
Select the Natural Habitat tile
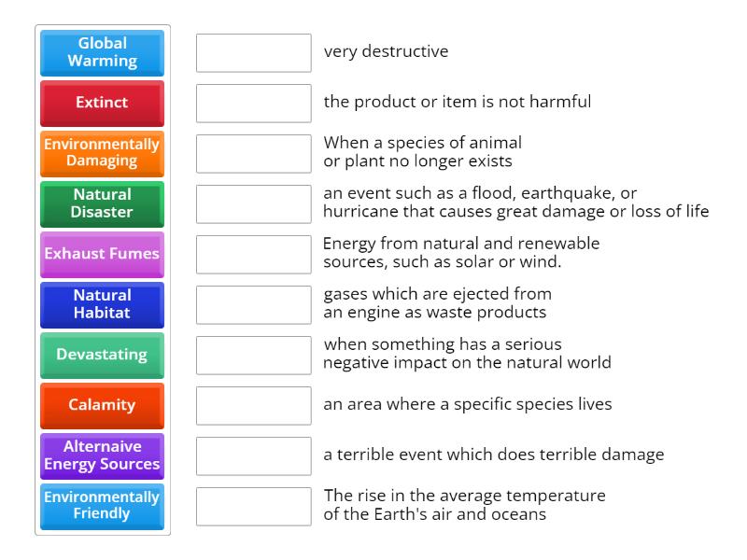(102, 305)
